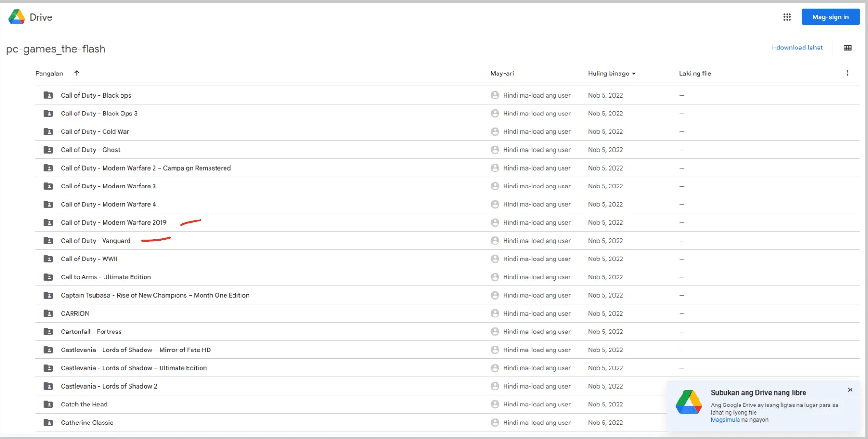Open Call to Arms - Ultimate Edition name
The image size is (868, 439).
point(106,277)
